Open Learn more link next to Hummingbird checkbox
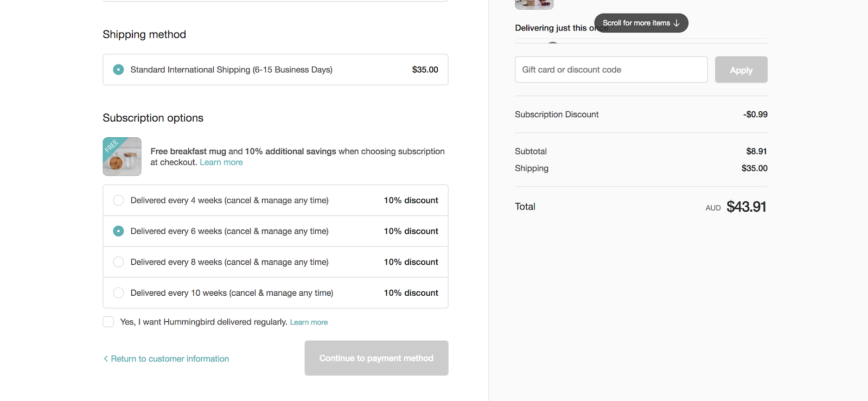 pyautogui.click(x=309, y=322)
